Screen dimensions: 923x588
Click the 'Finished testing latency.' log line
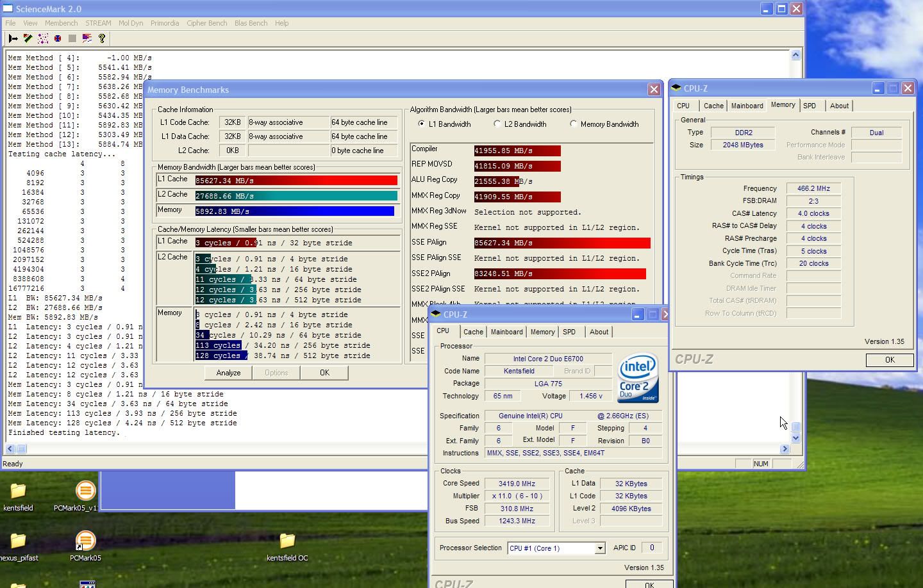pos(63,433)
